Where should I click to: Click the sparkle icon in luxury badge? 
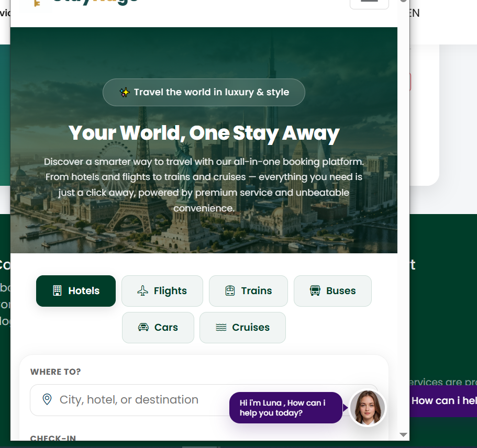pyautogui.click(x=124, y=93)
